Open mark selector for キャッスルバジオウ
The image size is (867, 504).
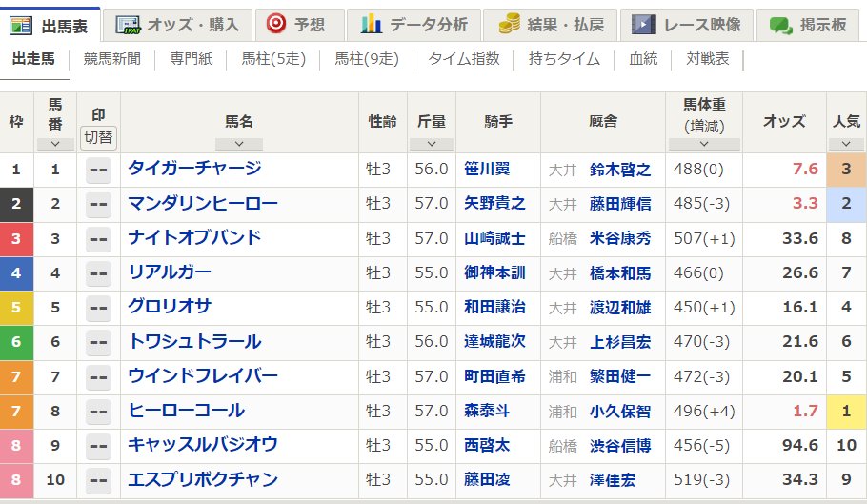(98, 446)
